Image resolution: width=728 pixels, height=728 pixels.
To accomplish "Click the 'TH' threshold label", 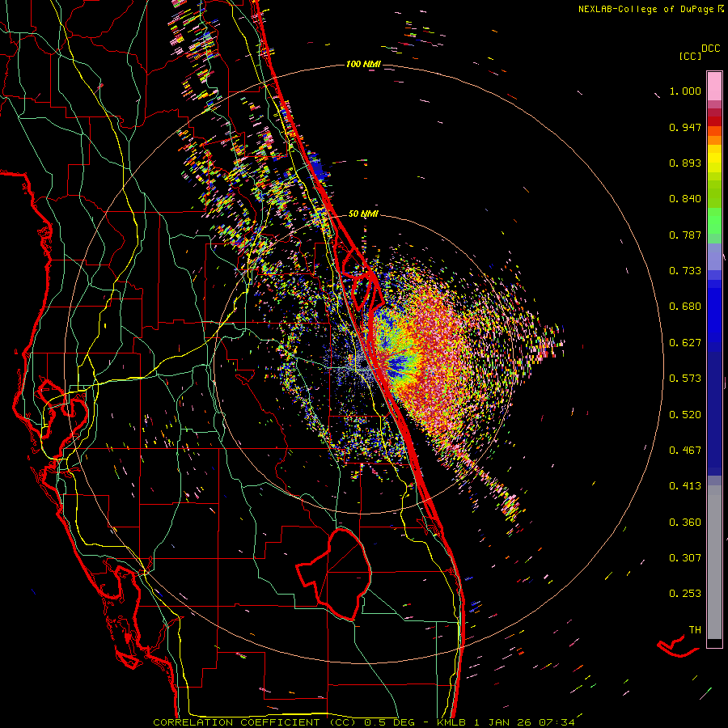I will [695, 630].
